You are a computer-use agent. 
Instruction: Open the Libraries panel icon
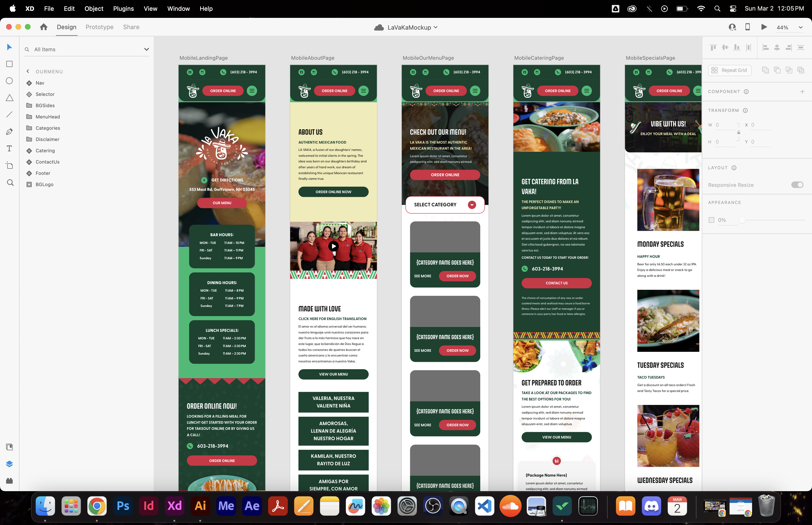point(10,447)
